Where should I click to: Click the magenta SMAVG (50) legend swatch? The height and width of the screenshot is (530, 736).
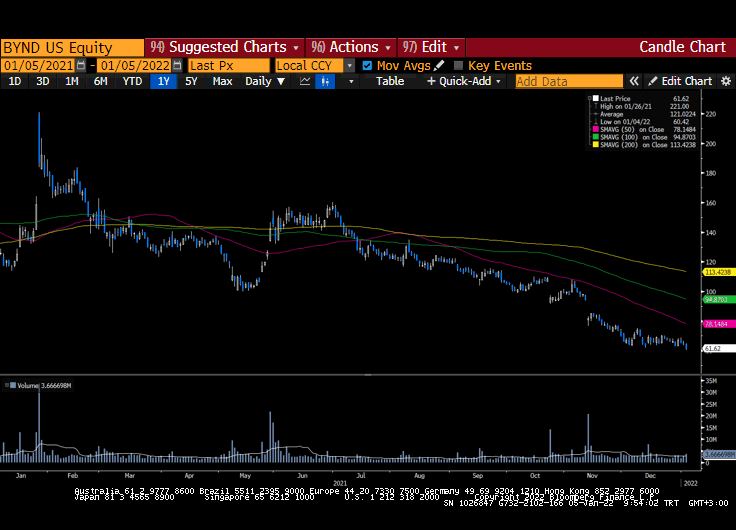click(596, 130)
